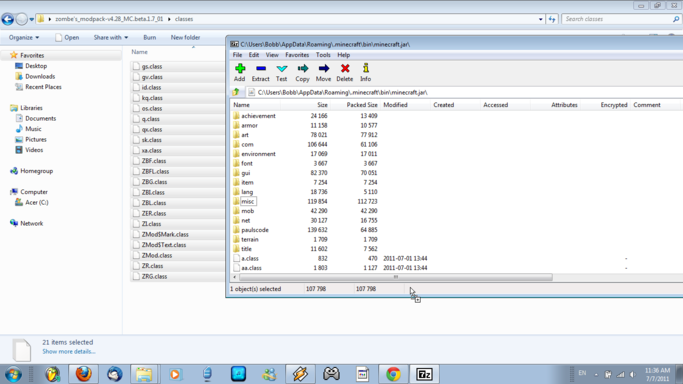Screen dimensions: 683x384
Task: Open the Windows Start menu
Action: click(14, 374)
